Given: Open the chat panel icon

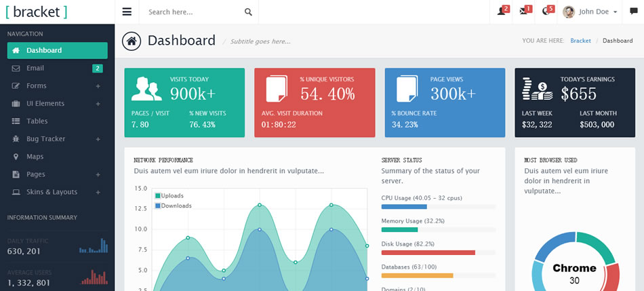Looking at the screenshot, I should coord(633,12).
